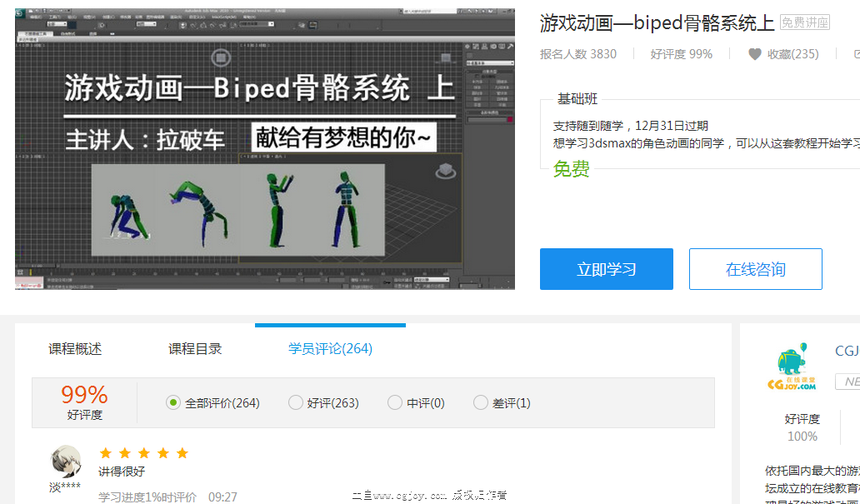The image size is (860, 504).
Task: Select the 好评(263) radio button
Action: click(296, 403)
